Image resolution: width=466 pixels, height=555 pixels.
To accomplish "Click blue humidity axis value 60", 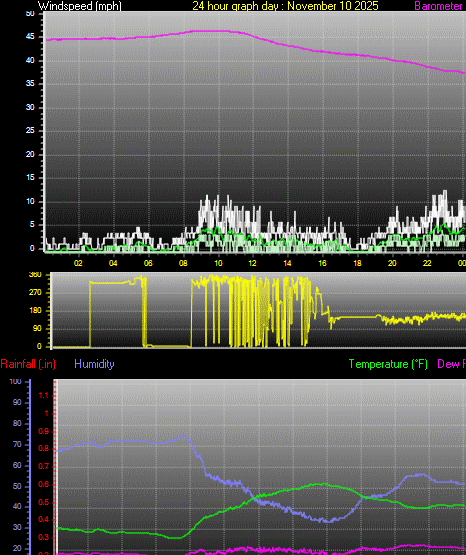I will tap(17, 465).
